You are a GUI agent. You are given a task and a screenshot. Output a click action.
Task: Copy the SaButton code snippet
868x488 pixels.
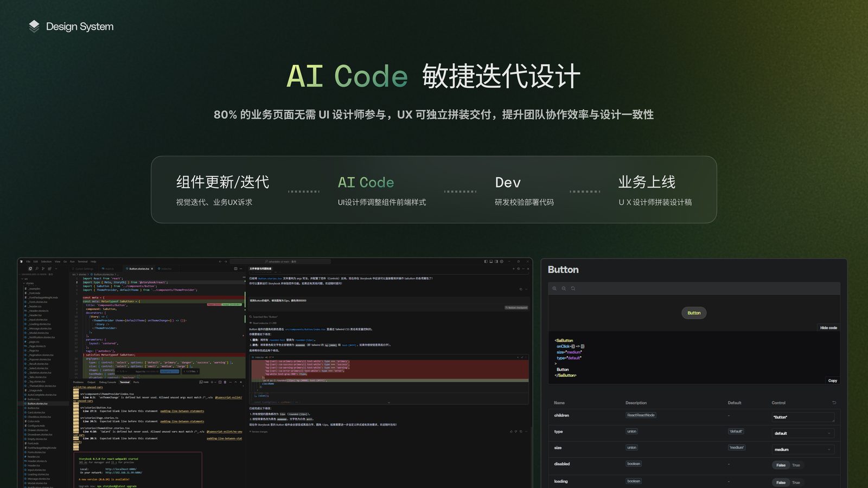(x=832, y=381)
